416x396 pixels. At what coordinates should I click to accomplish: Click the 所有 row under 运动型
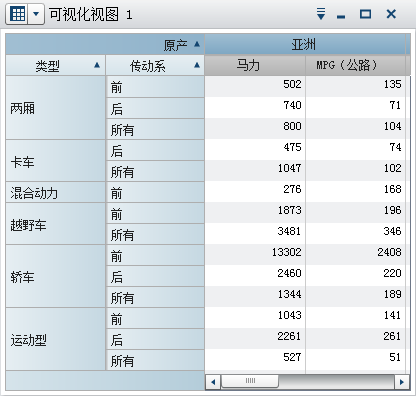pyautogui.click(x=155, y=360)
